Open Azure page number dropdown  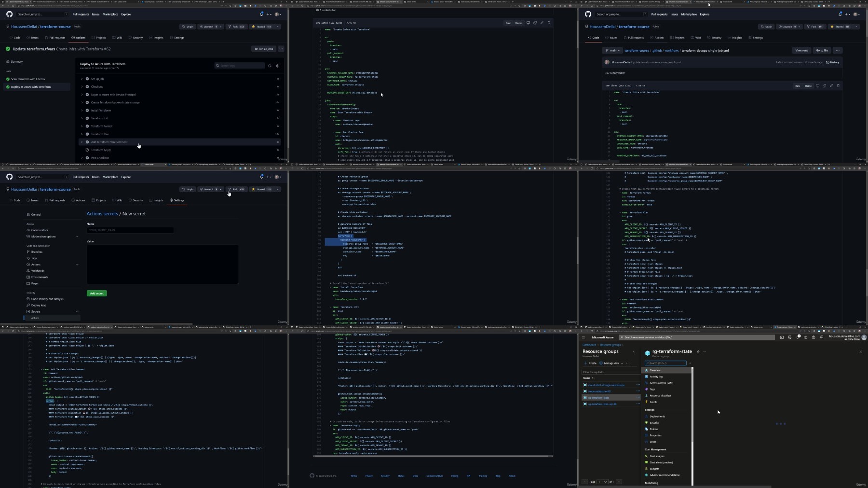tap(602, 482)
